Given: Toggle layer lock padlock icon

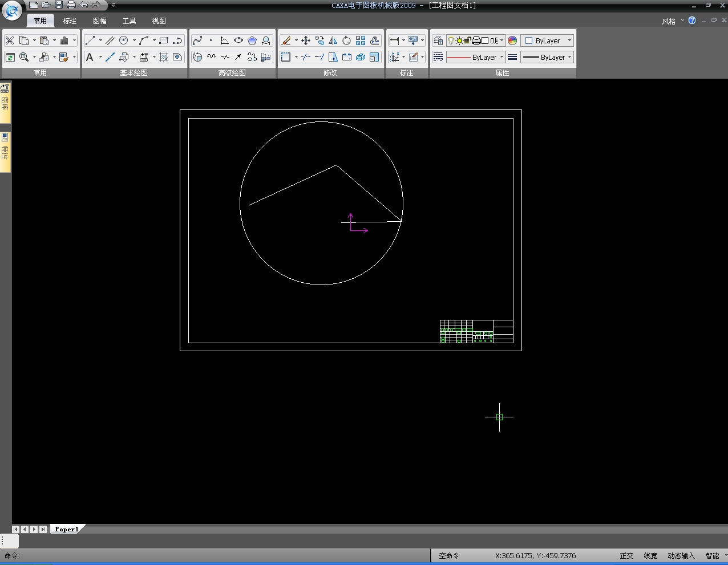Looking at the screenshot, I should click(468, 40).
